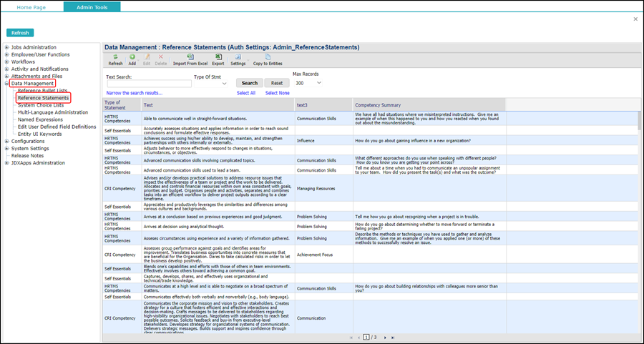
Task: Collapse the Data Management tree node
Action: pos(7,84)
